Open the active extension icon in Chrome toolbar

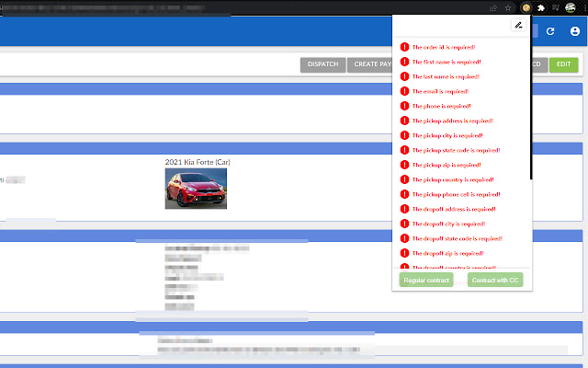(526, 7)
